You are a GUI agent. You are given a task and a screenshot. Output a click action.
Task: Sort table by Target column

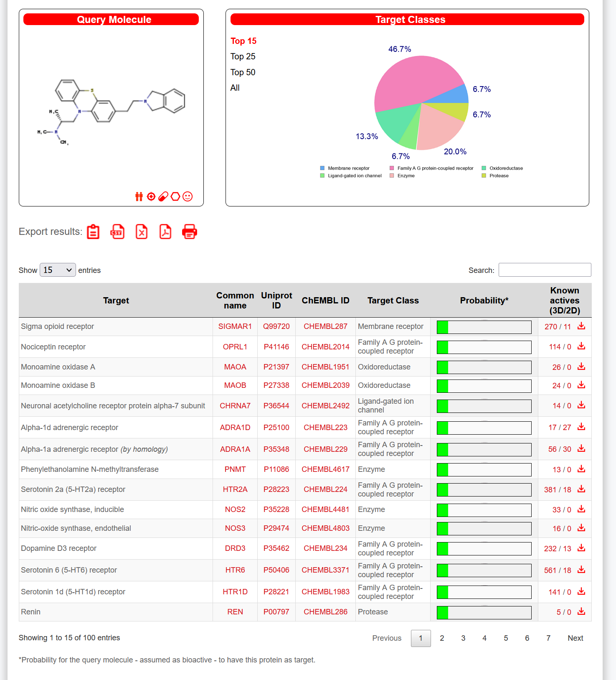click(x=116, y=301)
